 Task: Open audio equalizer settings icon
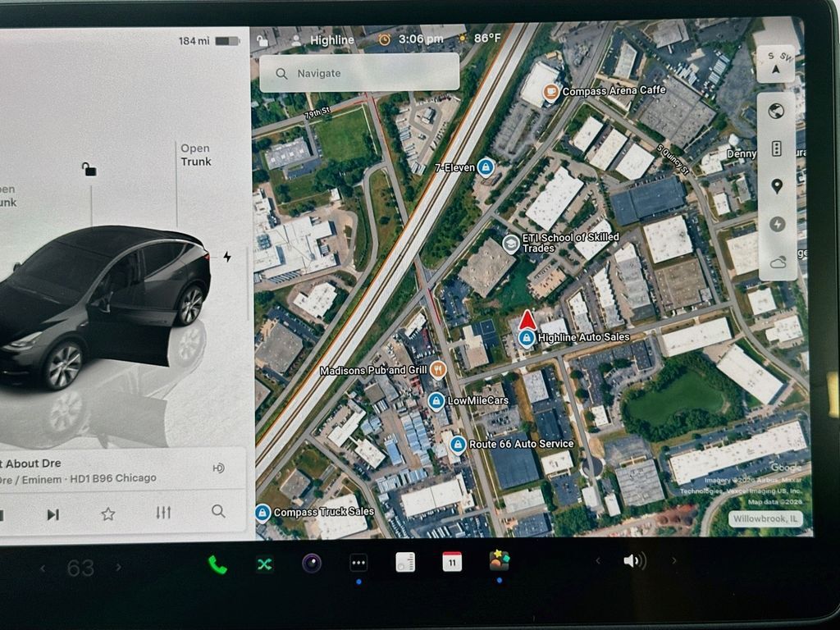[163, 513]
